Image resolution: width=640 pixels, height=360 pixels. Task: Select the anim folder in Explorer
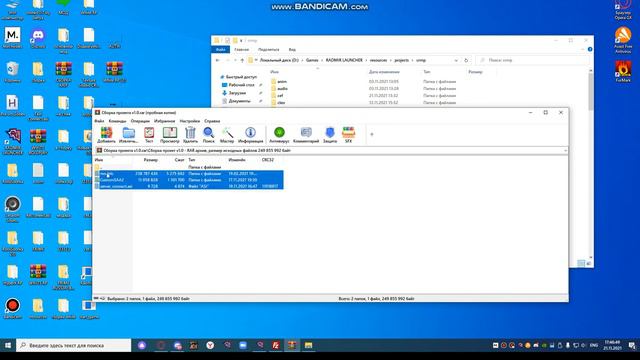(279, 82)
